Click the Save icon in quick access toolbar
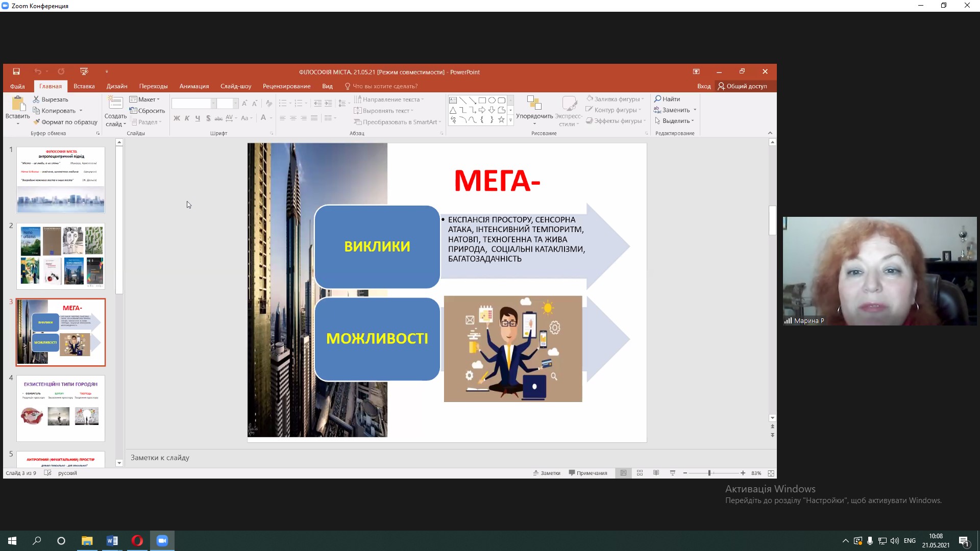This screenshot has height=551, width=980. [x=16, y=71]
